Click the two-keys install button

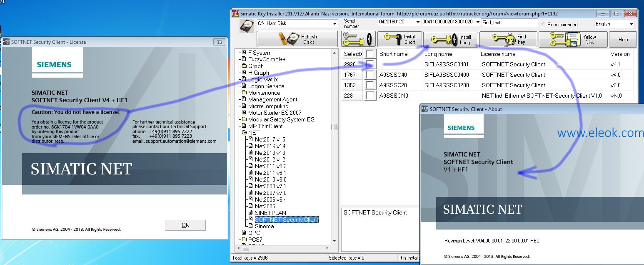point(359,39)
